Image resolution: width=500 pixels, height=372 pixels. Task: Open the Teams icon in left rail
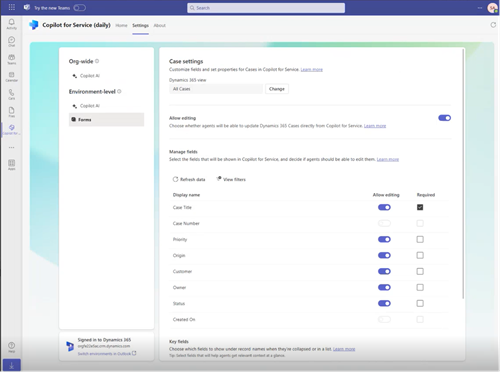coord(12,59)
